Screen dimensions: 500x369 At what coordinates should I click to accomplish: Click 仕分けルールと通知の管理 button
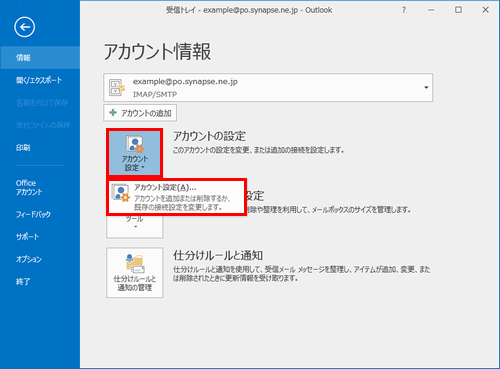(x=135, y=272)
